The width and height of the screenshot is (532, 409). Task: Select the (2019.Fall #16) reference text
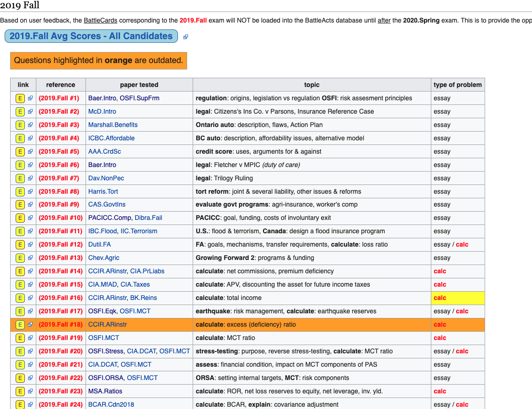click(x=61, y=298)
